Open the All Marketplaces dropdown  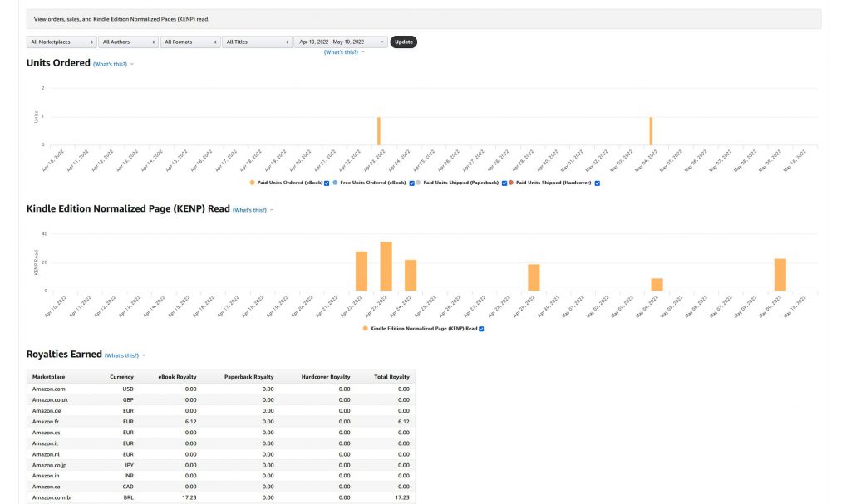click(x=61, y=42)
